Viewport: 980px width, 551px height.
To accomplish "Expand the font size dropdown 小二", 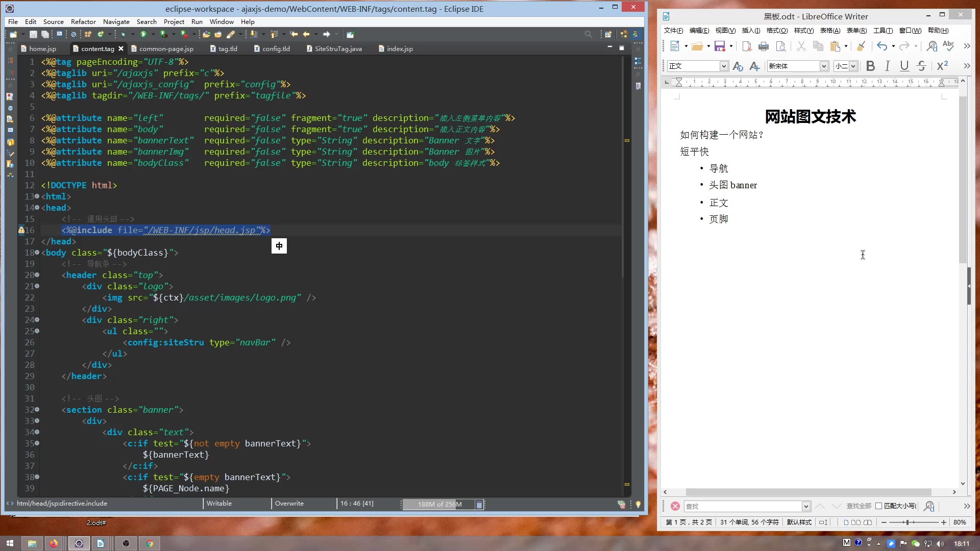I will [853, 66].
